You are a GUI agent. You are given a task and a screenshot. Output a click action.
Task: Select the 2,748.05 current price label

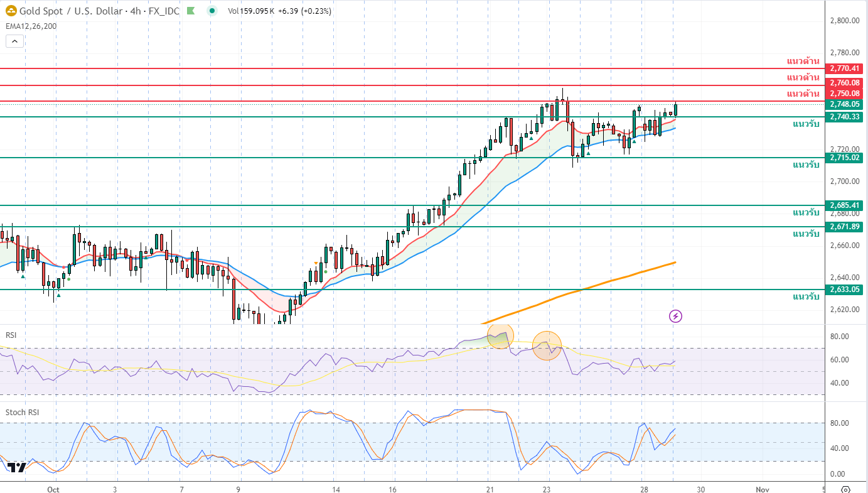844,104
